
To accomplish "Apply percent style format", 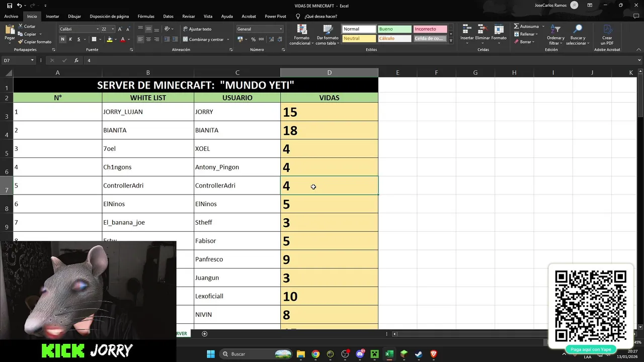I will [253, 39].
